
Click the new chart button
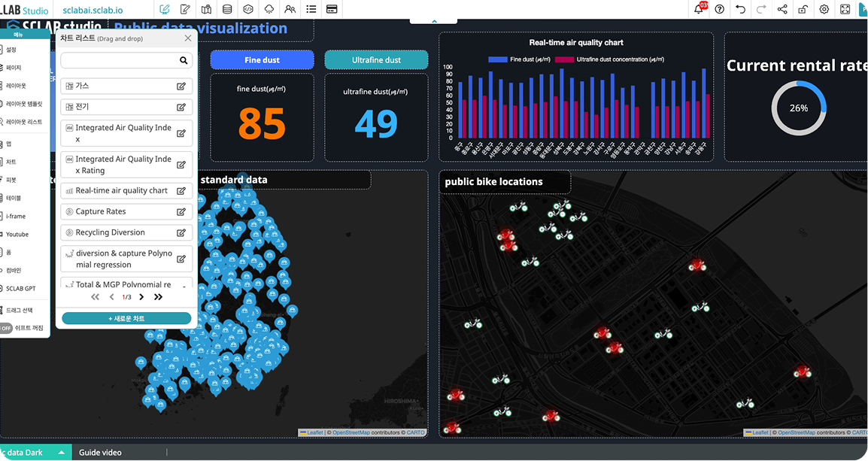tap(126, 319)
